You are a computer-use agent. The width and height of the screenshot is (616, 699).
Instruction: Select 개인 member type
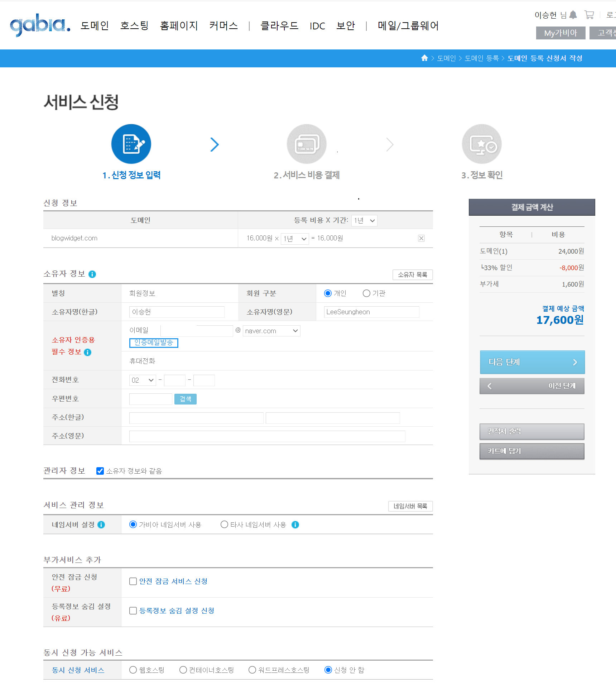point(328,293)
